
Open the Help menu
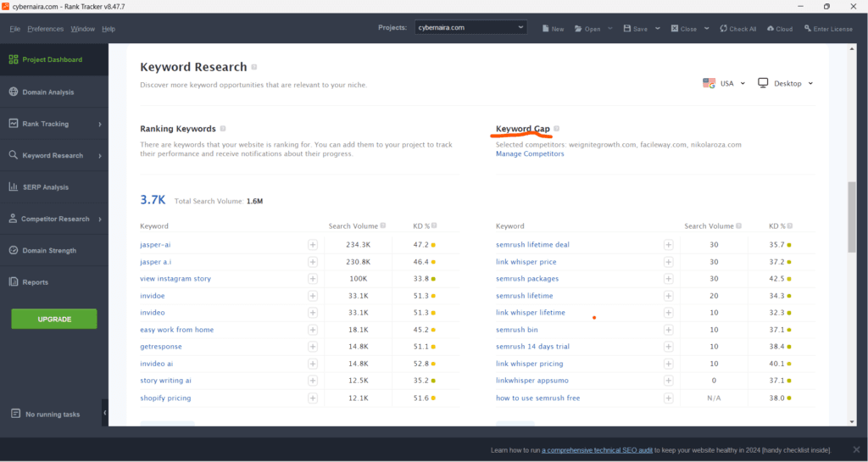click(x=108, y=29)
